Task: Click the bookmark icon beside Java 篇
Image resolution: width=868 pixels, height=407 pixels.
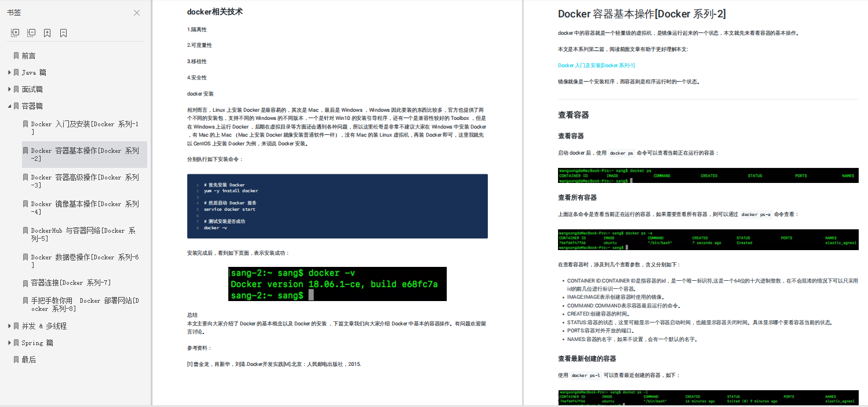Action: point(16,72)
